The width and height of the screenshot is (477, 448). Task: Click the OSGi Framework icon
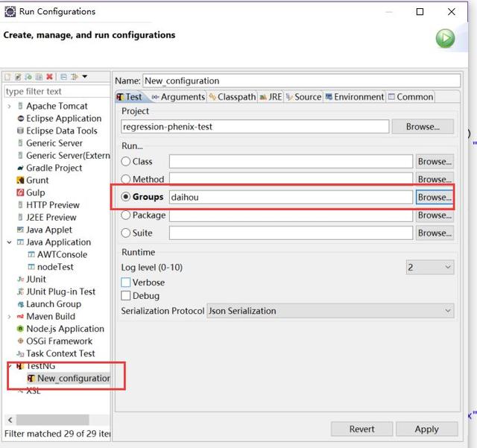click(20, 341)
